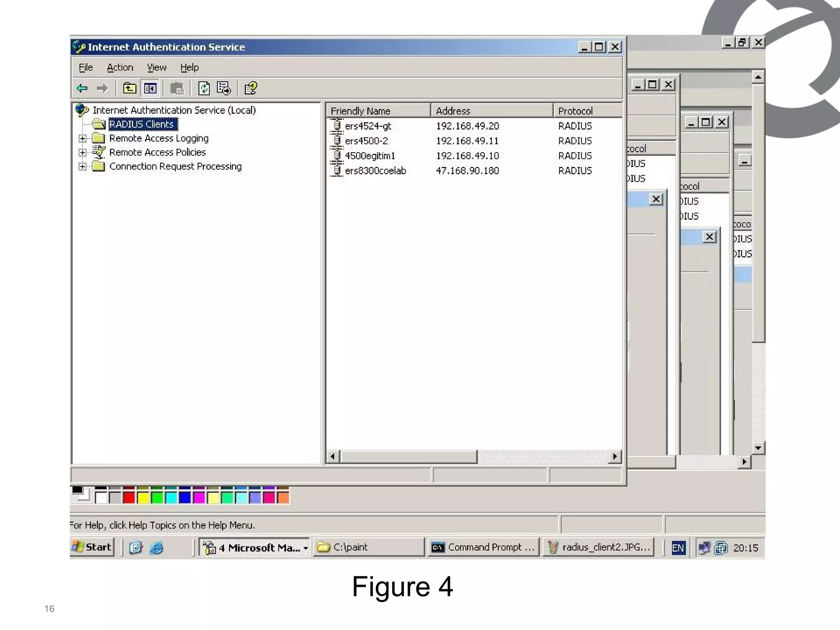Open Internet Explorer from quick launch
Viewport: 840px width, 630px height.
click(156, 548)
